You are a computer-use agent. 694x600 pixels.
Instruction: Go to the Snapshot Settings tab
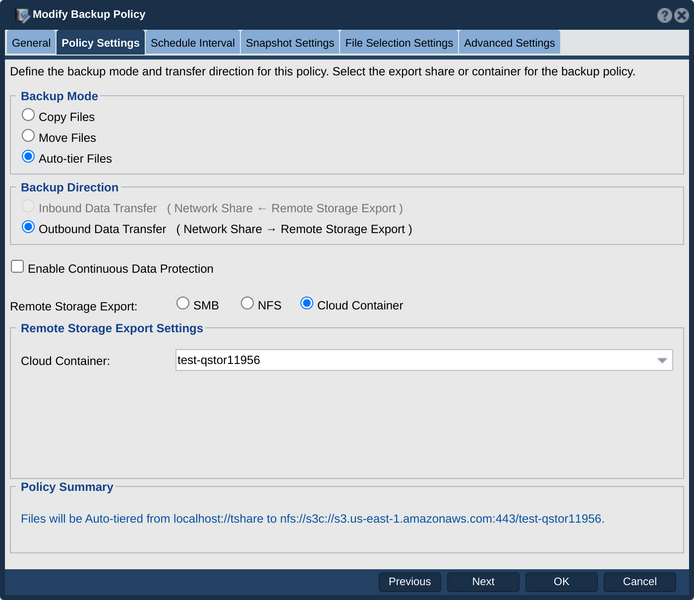click(x=290, y=43)
